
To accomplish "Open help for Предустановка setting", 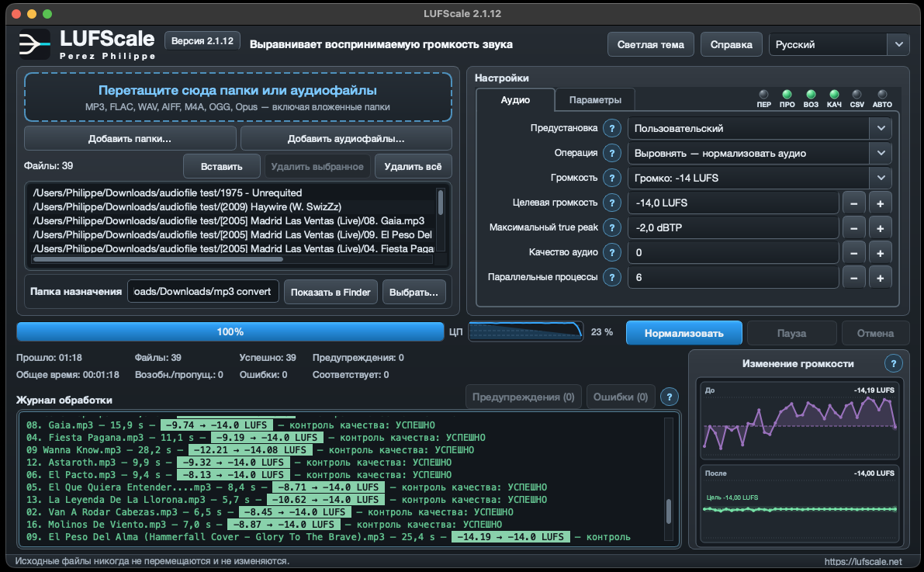I will tap(612, 128).
